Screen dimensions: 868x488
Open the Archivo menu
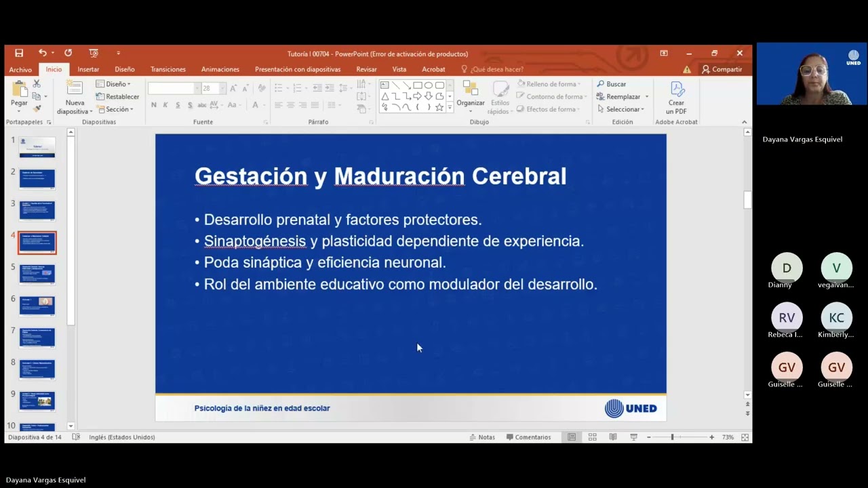click(x=20, y=69)
